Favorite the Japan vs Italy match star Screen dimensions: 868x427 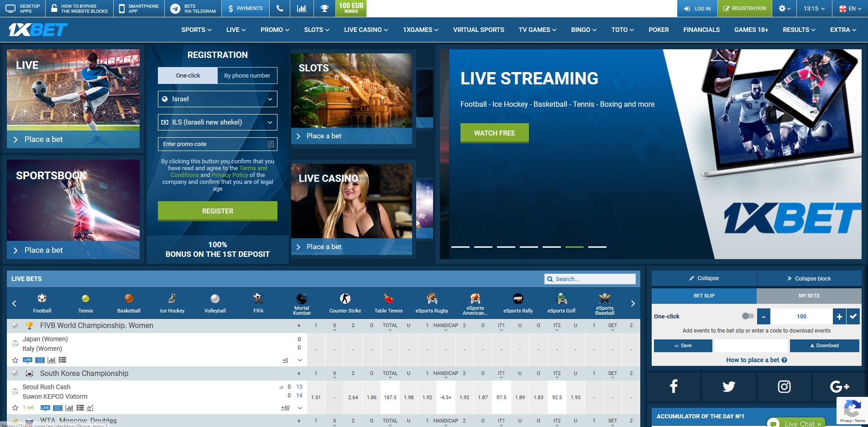[15, 360]
